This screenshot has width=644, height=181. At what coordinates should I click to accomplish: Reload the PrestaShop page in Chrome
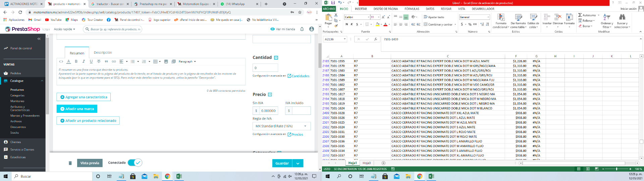(x=20, y=12)
